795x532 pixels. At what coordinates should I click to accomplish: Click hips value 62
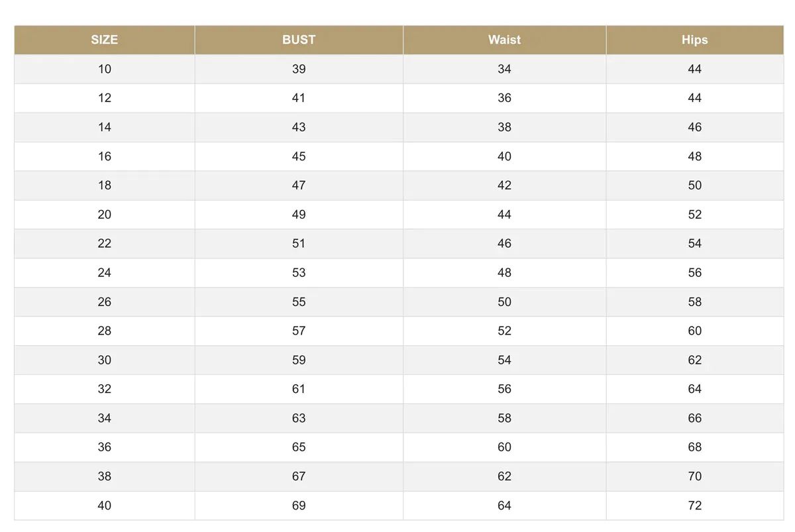pos(694,360)
